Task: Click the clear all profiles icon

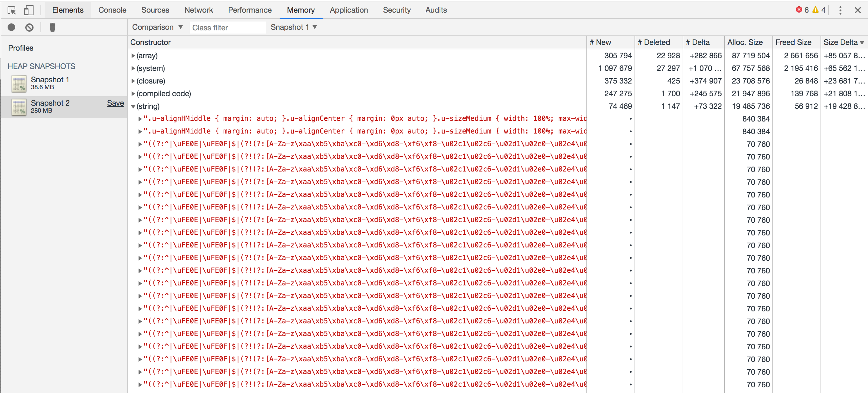Action: pyautogui.click(x=29, y=27)
